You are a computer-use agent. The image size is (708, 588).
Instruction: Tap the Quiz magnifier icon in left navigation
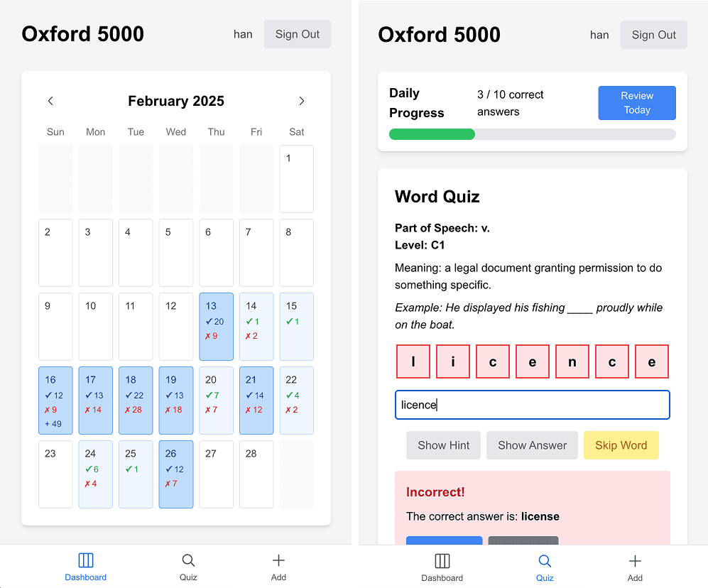(188, 560)
